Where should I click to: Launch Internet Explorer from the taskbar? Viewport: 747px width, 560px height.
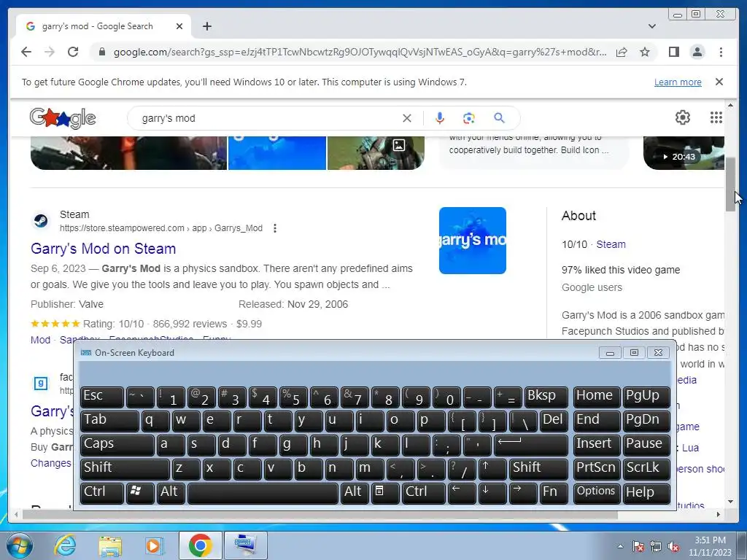(65, 545)
